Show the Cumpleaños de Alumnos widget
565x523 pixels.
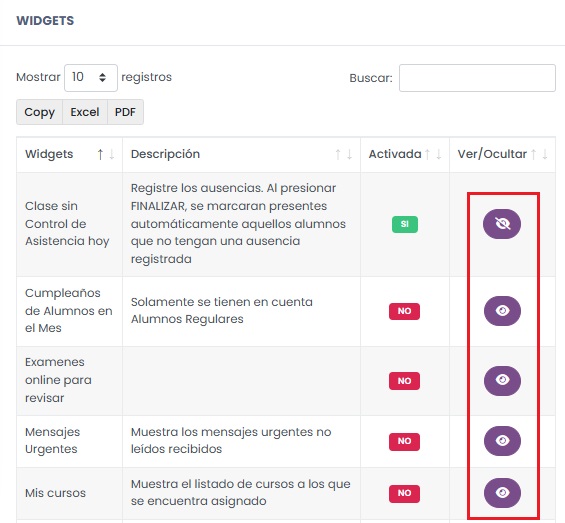(502, 311)
